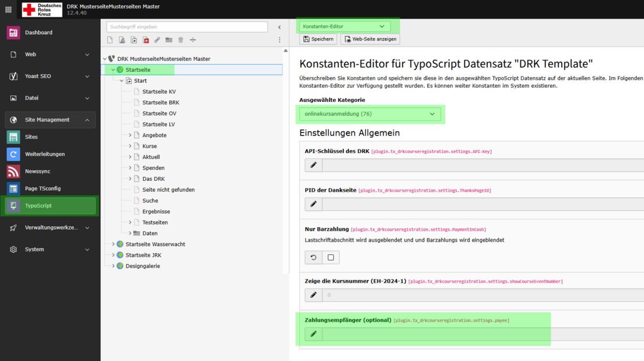Click the Speichern button
Screen dimensions: 644x361
coord(319,39)
